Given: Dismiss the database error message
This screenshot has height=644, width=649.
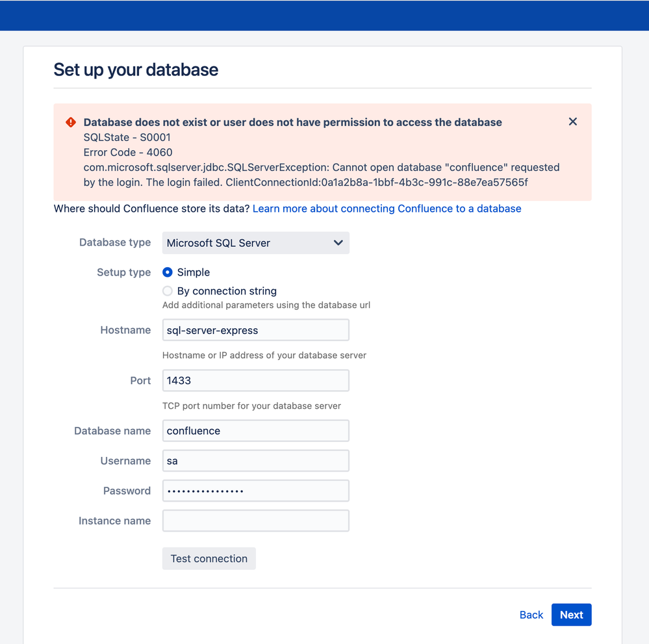Looking at the screenshot, I should pyautogui.click(x=572, y=122).
